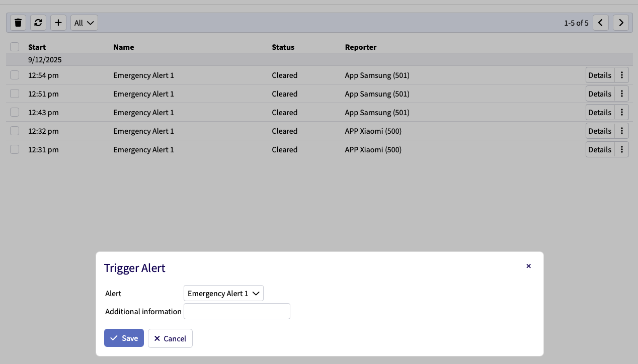Click the plus icon to add an alert
This screenshot has height=364, width=638.
[x=58, y=23]
